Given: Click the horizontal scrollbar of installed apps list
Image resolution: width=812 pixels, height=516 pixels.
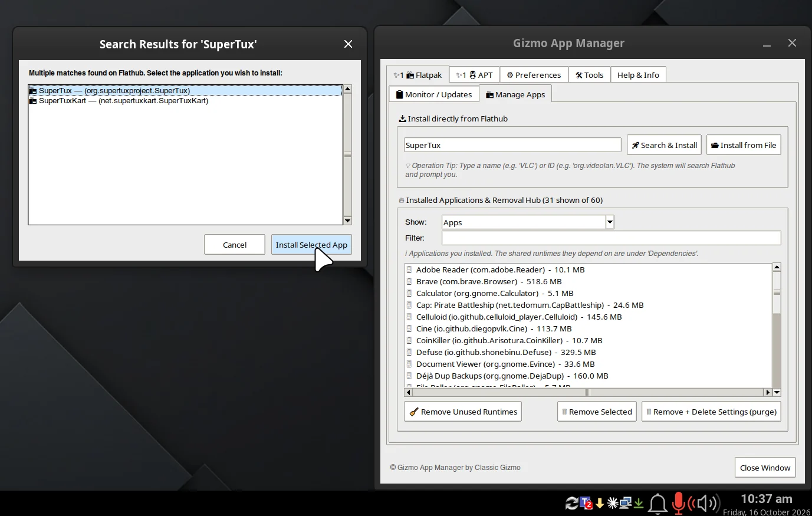Looking at the screenshot, I should point(588,392).
